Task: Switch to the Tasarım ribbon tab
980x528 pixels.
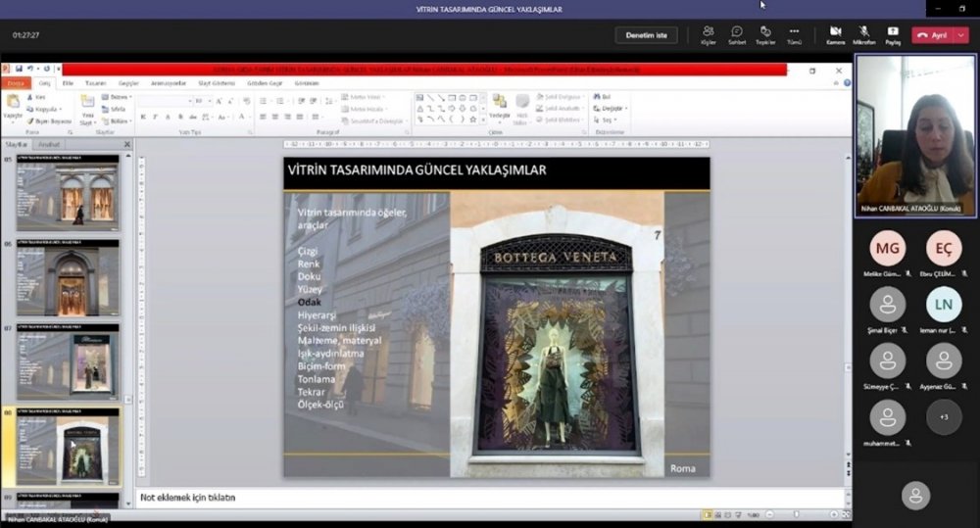Action: 96,83
